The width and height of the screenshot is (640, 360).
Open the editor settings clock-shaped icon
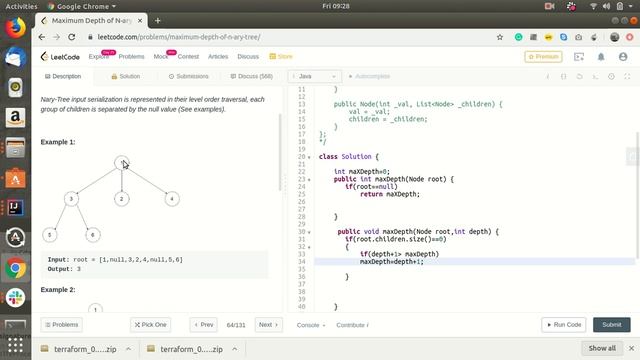[611, 76]
